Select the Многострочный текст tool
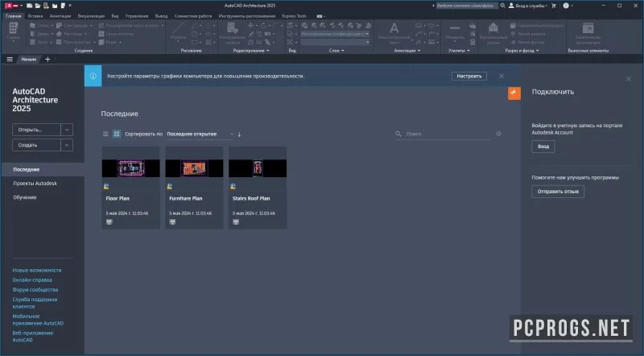Viewport: 644px width, 356px height. 394,33
